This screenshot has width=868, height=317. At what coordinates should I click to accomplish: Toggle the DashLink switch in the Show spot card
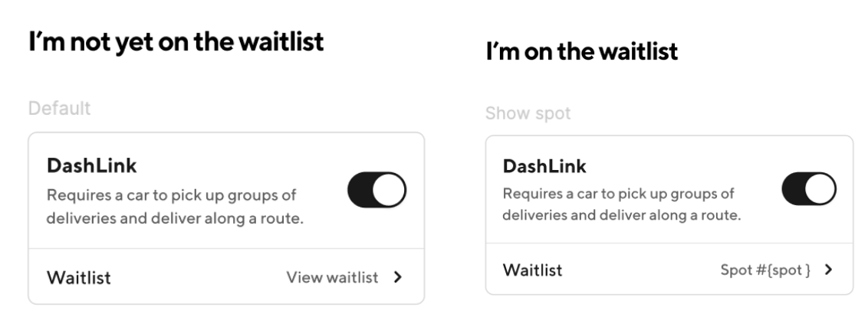click(809, 189)
